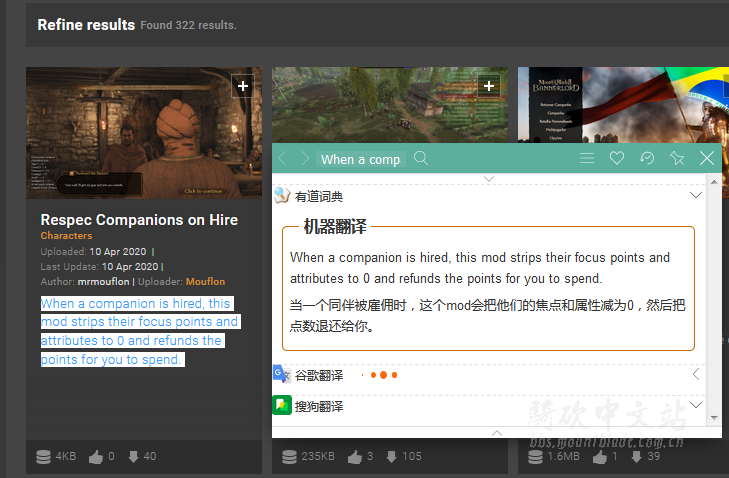Click the search magnifier in the dictionary popup
This screenshot has width=729, height=478.
click(x=421, y=158)
